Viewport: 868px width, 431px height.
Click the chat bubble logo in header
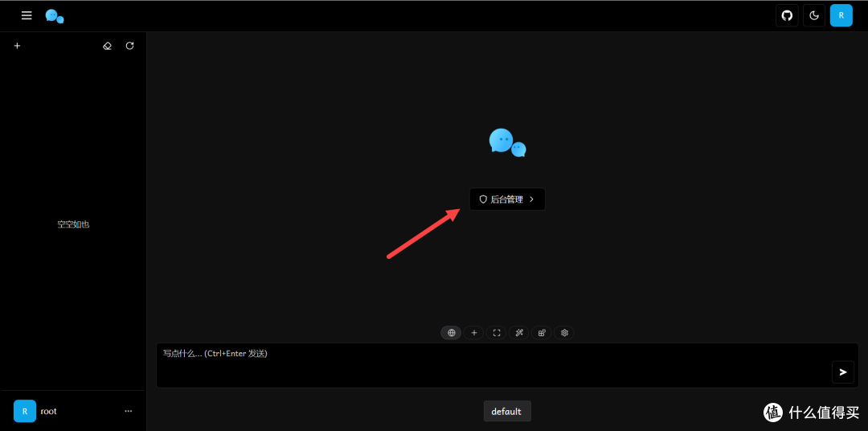click(55, 16)
